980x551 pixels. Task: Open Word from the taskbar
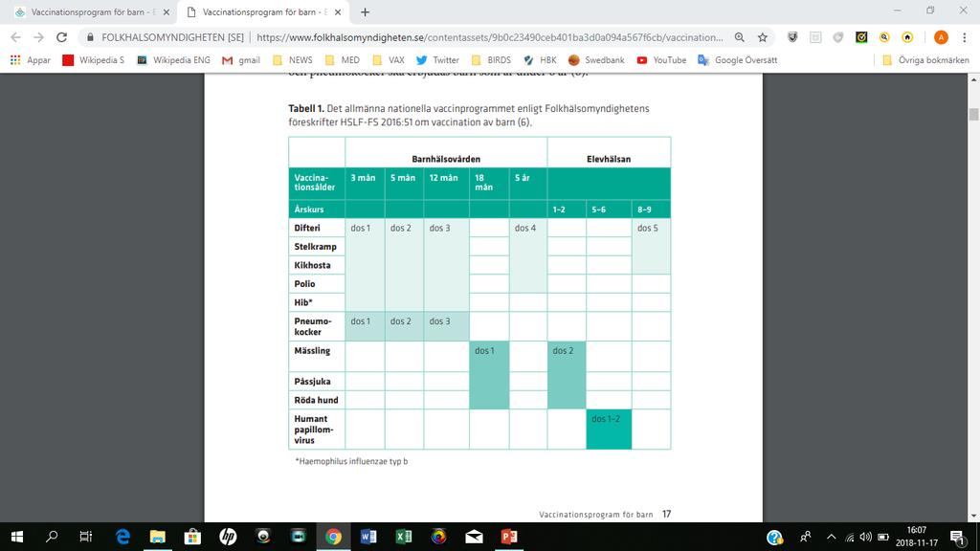point(368,537)
